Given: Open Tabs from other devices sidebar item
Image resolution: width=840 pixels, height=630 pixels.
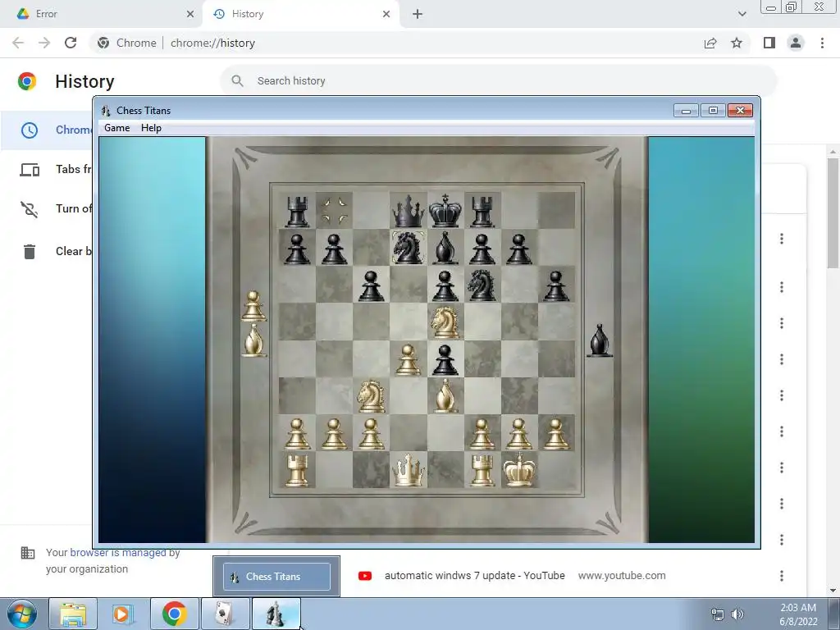Looking at the screenshot, I should point(48,169).
